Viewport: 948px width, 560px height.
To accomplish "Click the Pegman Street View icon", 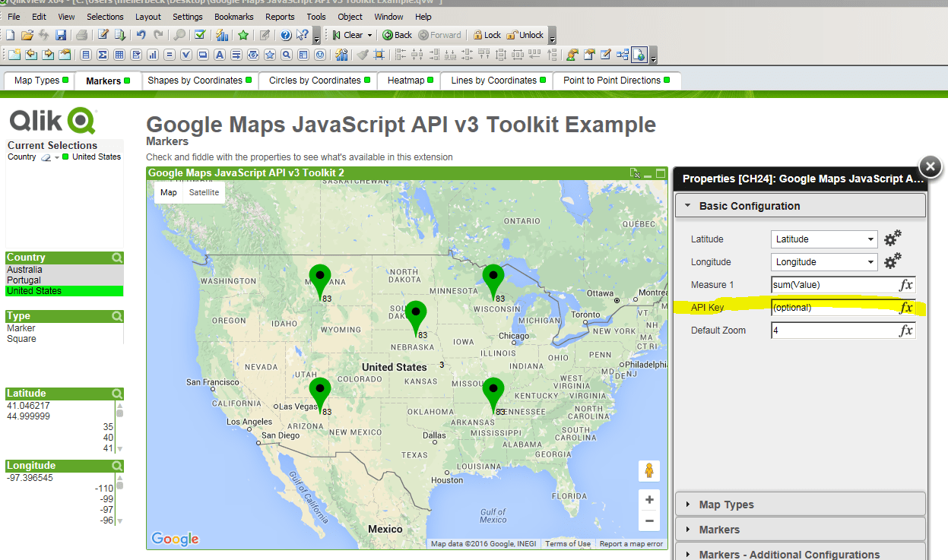I will pos(649,470).
